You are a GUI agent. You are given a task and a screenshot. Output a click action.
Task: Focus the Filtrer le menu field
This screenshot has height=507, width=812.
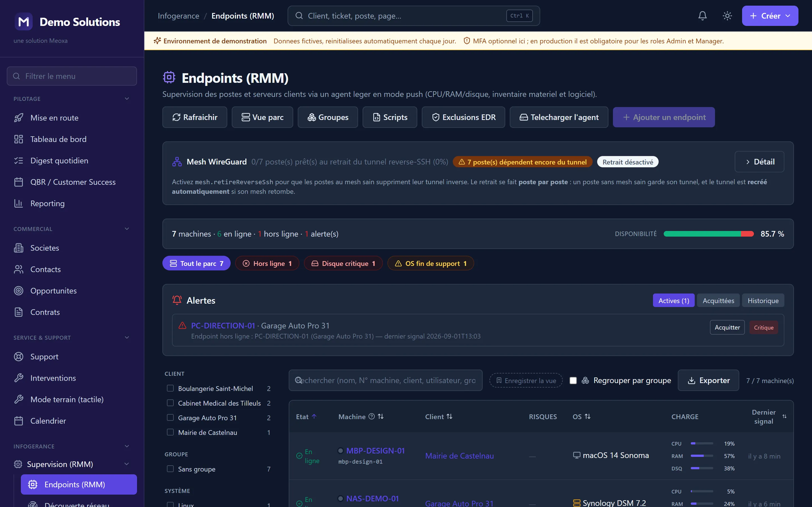pyautogui.click(x=72, y=76)
